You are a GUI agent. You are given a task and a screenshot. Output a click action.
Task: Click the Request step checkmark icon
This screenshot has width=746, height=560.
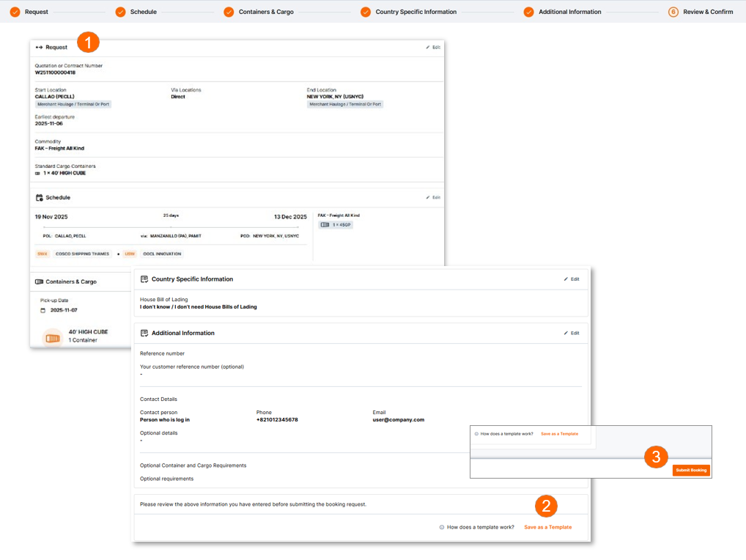coord(15,12)
